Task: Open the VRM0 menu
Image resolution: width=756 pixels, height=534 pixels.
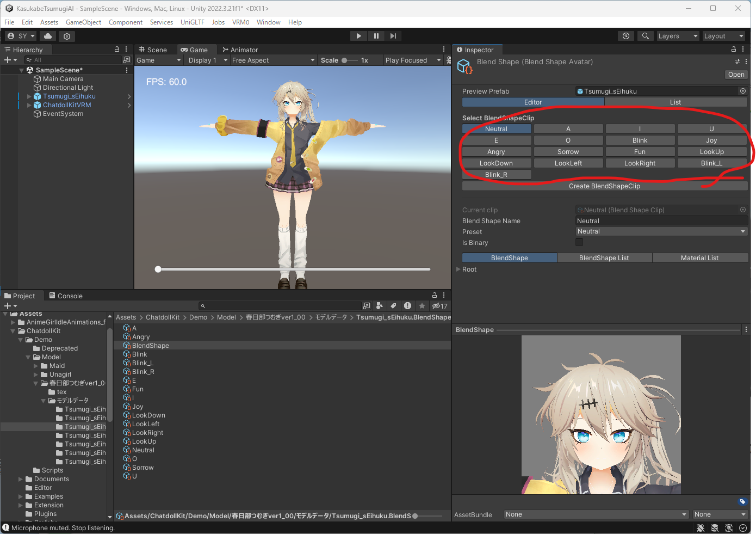Action: coord(240,22)
